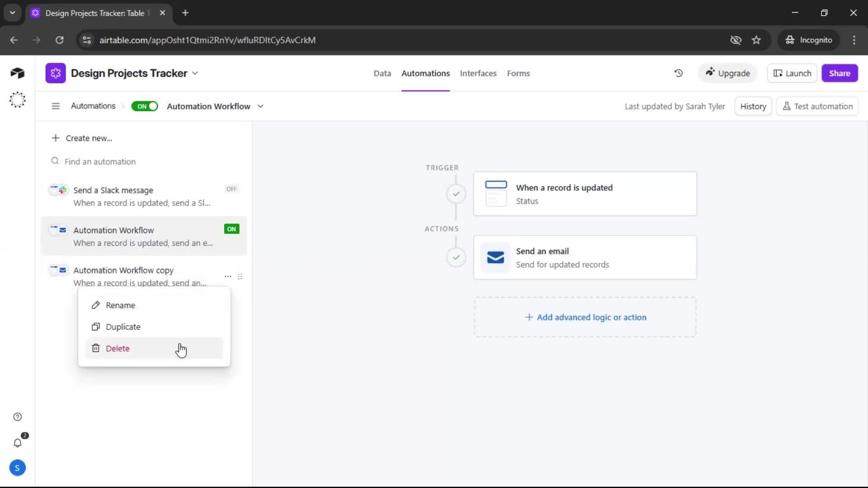Focus the Find an automation search field

(x=144, y=161)
